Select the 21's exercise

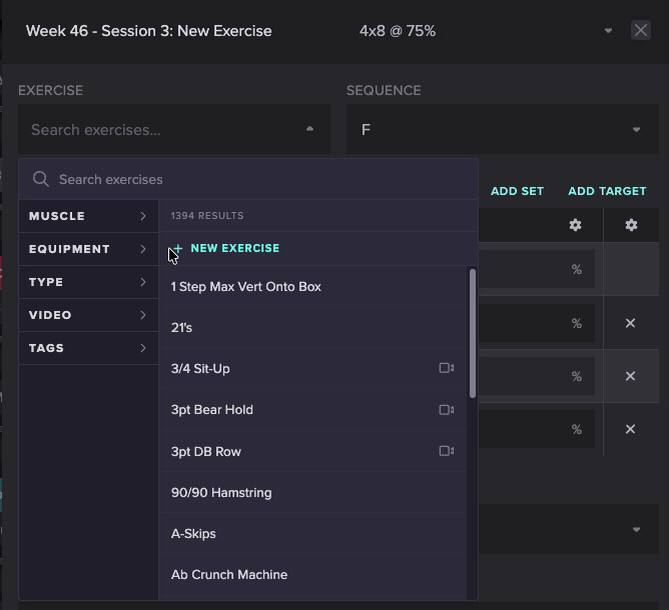click(313, 328)
